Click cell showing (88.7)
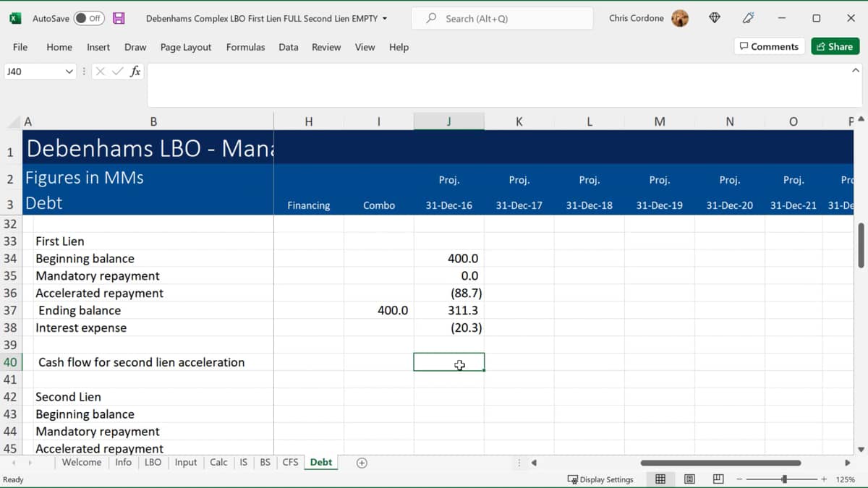The height and width of the screenshot is (488, 868). (449, 293)
